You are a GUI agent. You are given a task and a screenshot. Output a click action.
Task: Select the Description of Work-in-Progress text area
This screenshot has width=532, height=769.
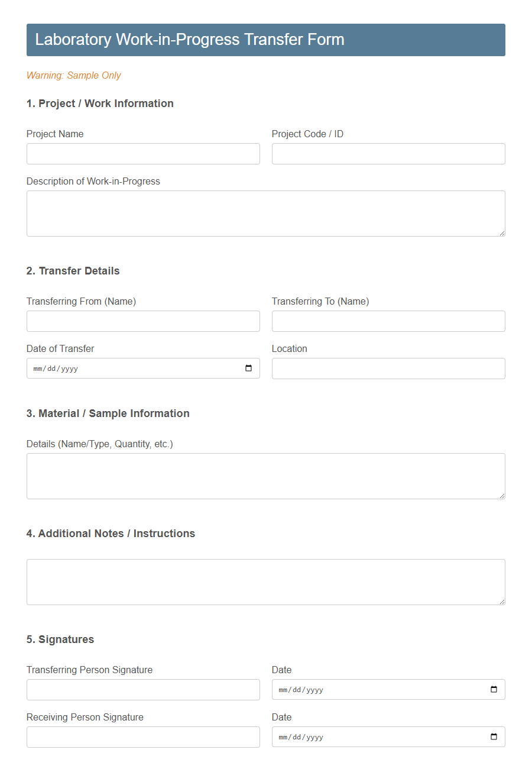[x=266, y=213]
